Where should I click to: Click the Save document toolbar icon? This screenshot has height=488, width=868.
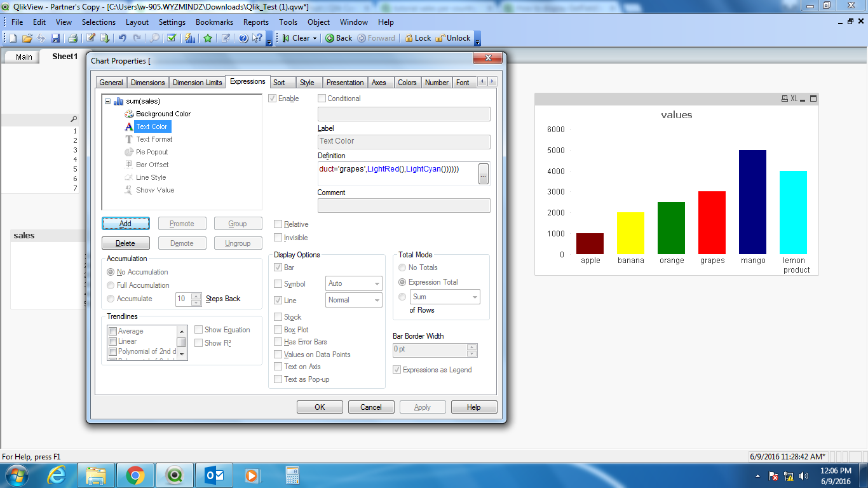point(55,38)
